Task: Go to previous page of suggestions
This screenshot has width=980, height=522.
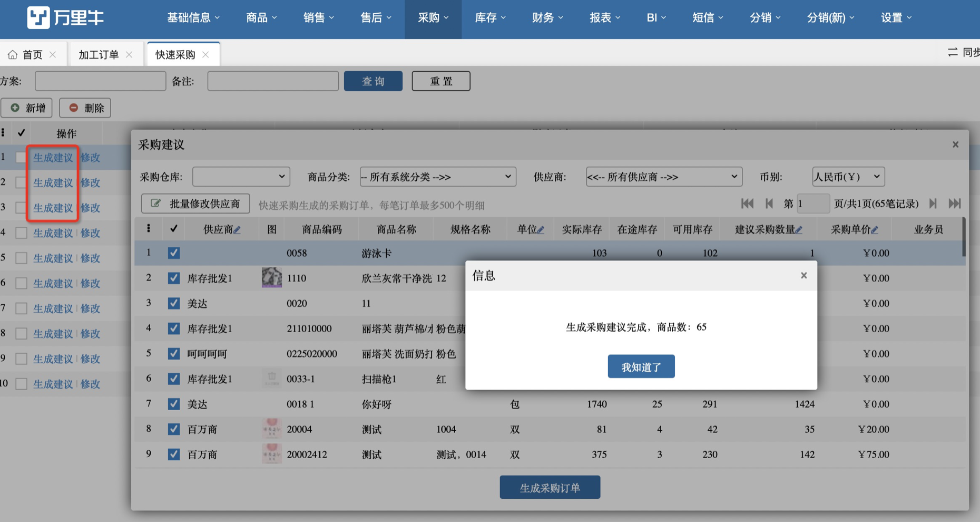Action: 769,204
